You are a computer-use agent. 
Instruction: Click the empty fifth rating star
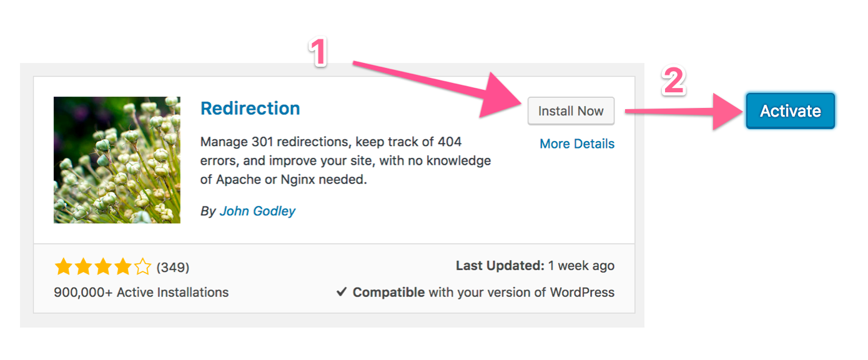[143, 268]
